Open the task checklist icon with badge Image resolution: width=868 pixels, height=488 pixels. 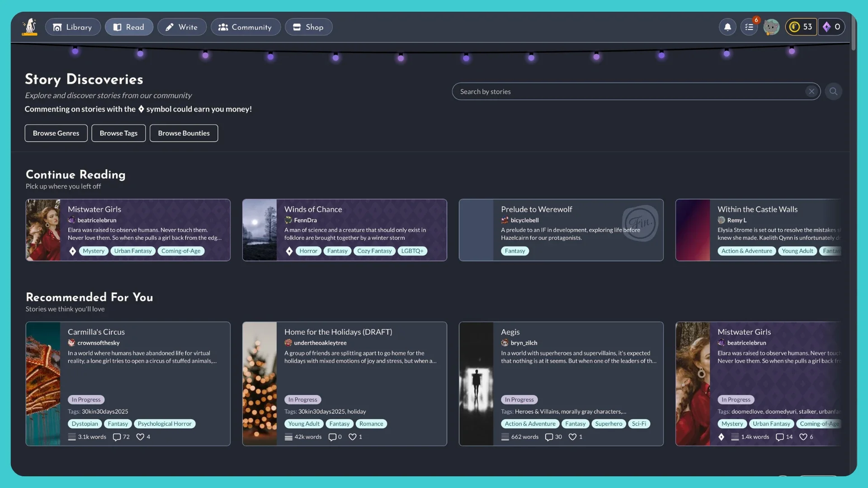[x=749, y=27]
